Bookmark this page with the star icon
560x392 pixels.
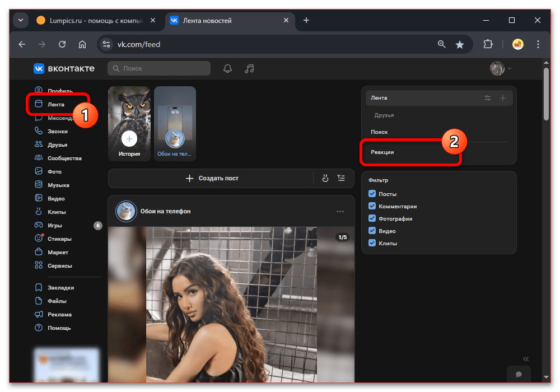(460, 44)
